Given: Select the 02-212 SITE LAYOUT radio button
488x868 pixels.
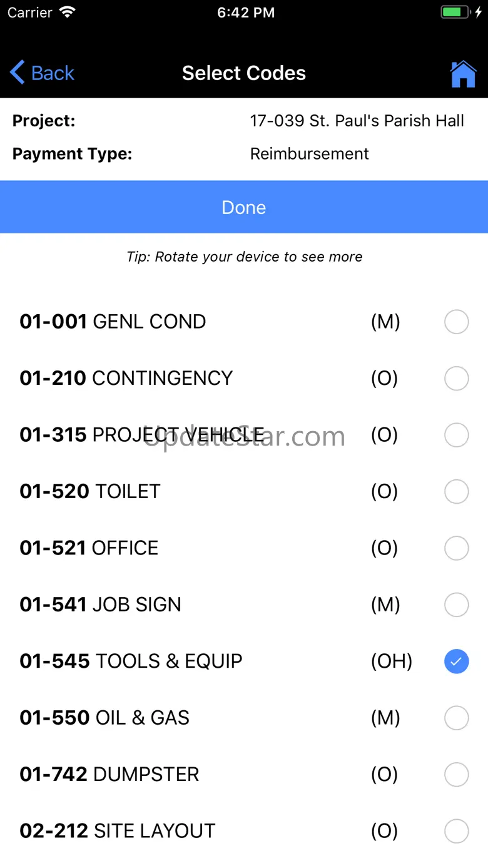Looking at the screenshot, I should 456,831.
